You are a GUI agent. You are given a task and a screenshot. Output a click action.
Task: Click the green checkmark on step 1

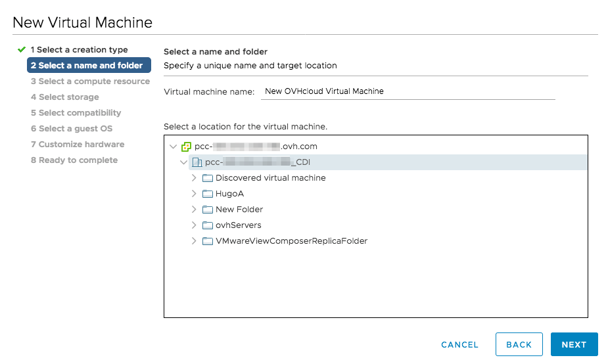(22, 50)
